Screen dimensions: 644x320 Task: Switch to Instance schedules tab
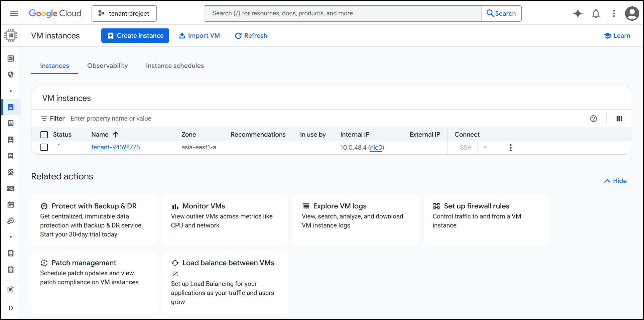click(175, 66)
